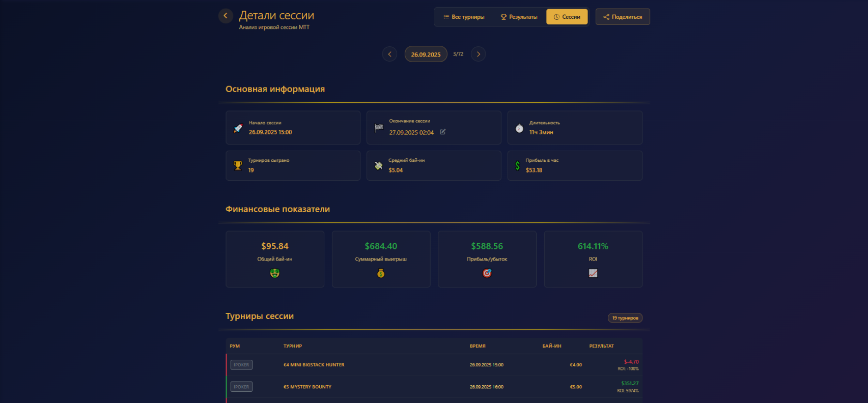The image size is (868, 403).
Task: Click the trophy icon for Турниров сыграно
Action: pyautogui.click(x=238, y=165)
